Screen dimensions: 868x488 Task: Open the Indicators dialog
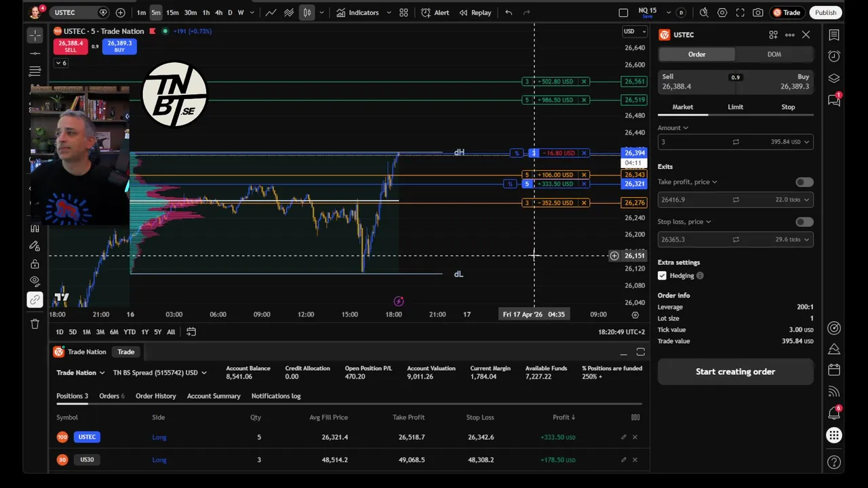tap(357, 12)
